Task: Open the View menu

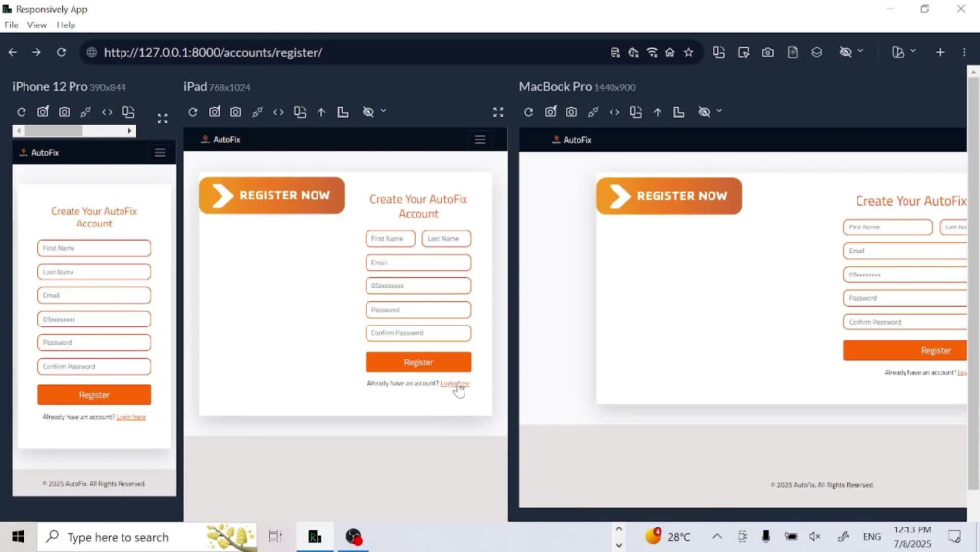Action: [37, 25]
